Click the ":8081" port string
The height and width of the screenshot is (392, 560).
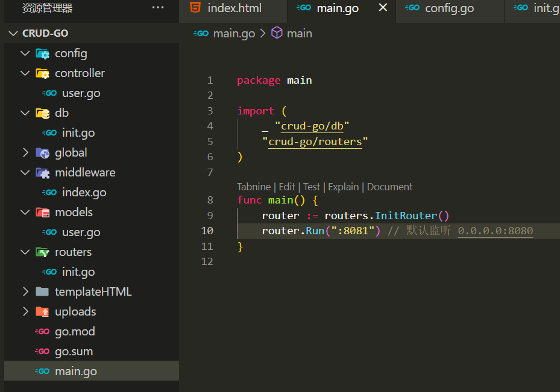tap(353, 231)
